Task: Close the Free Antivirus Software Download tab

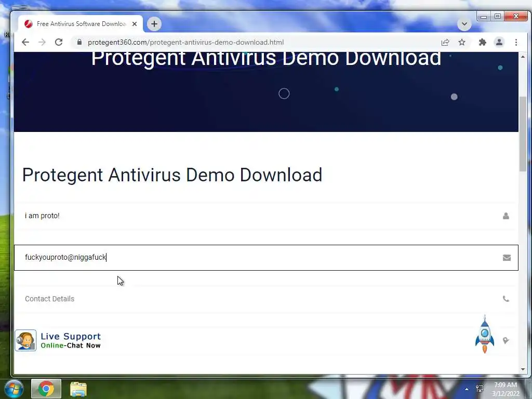Action: pyautogui.click(x=135, y=24)
